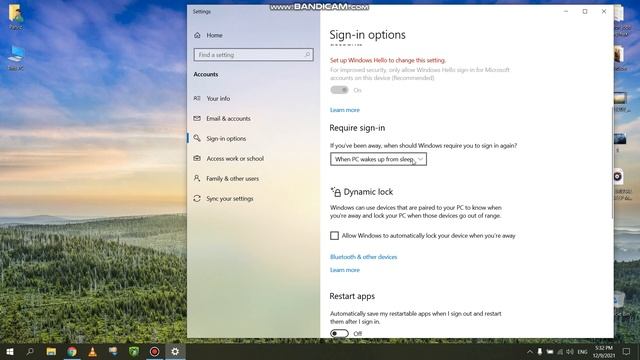Open the Action Center notifications

point(626,351)
